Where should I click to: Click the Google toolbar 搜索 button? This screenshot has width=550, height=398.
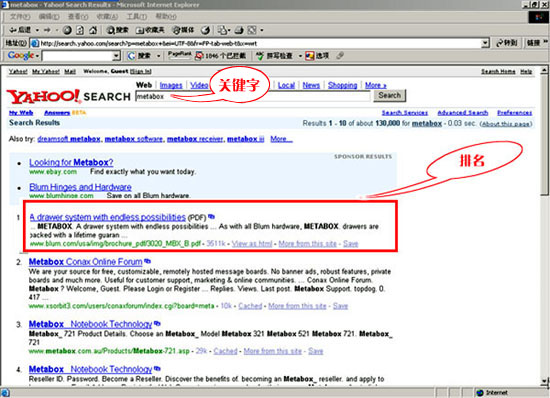click(x=140, y=56)
